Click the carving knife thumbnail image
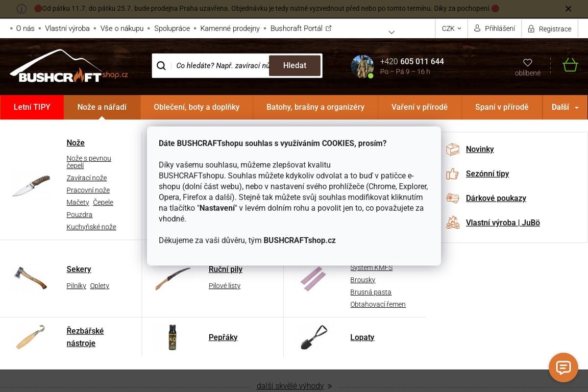 tap(31, 337)
